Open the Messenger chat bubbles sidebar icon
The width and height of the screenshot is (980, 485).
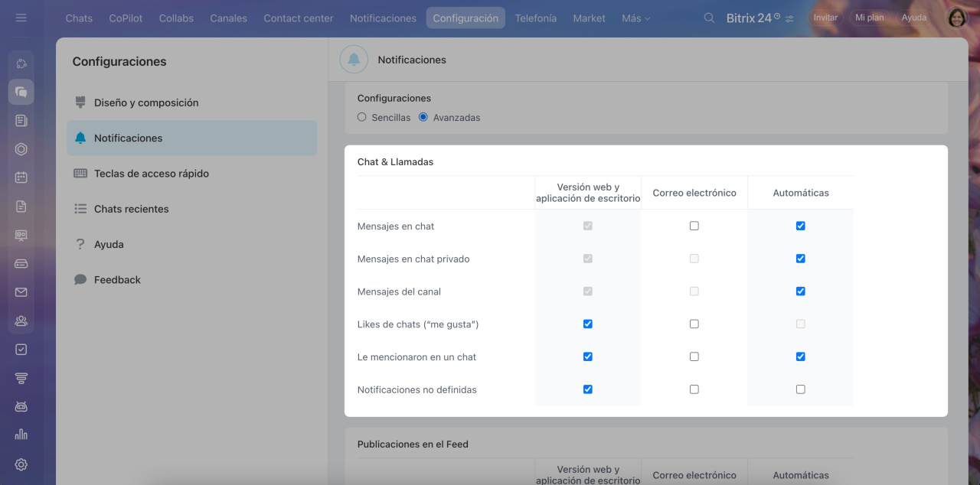tap(21, 92)
